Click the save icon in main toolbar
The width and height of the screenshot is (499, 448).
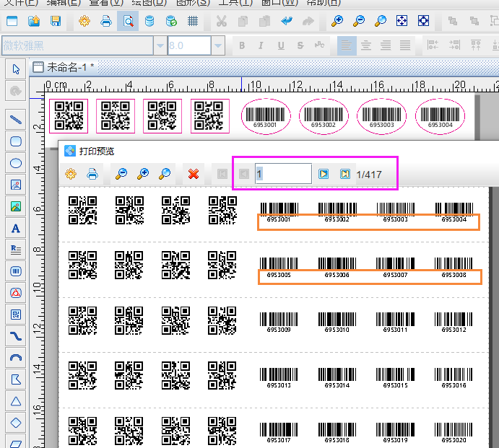point(55,21)
